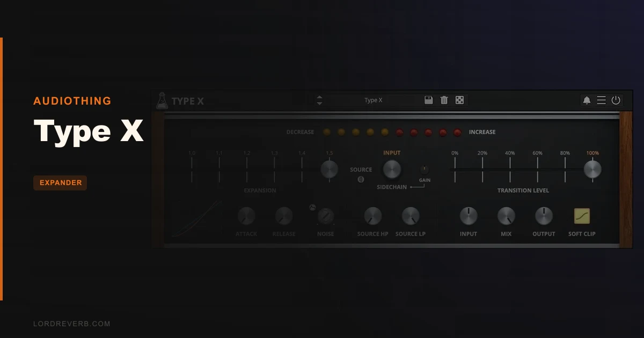Click the EXPANDER category tag

click(x=60, y=183)
